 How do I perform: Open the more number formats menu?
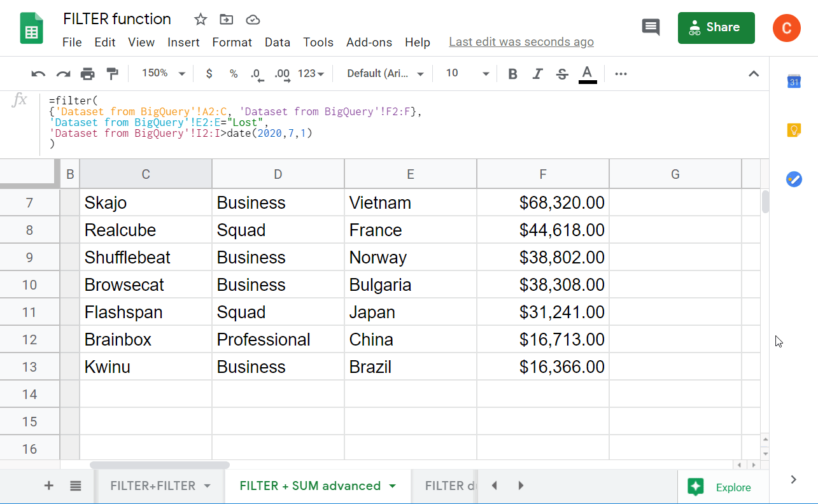(x=311, y=73)
